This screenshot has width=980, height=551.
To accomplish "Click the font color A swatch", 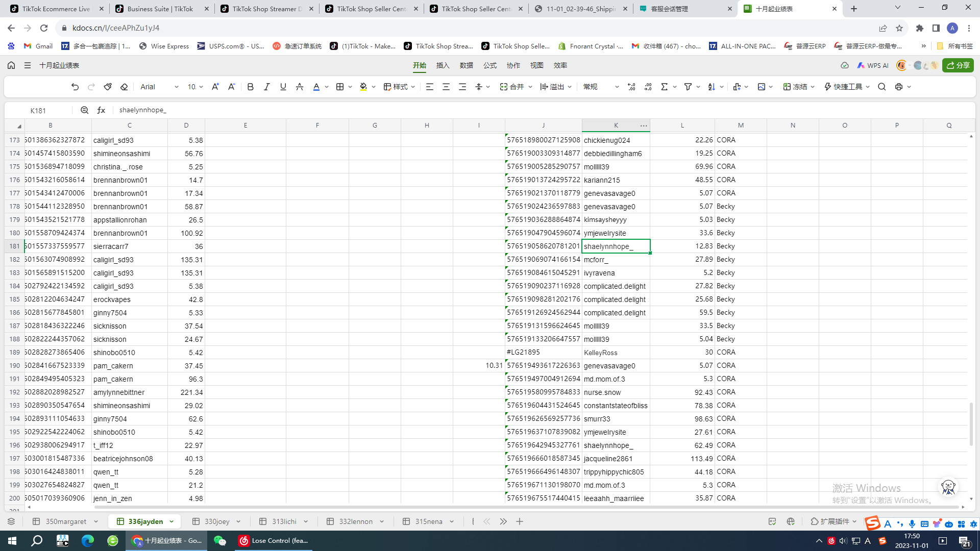I will click(x=316, y=87).
